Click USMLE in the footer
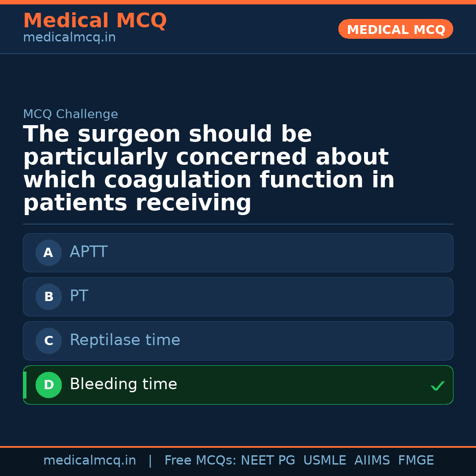 point(324,461)
